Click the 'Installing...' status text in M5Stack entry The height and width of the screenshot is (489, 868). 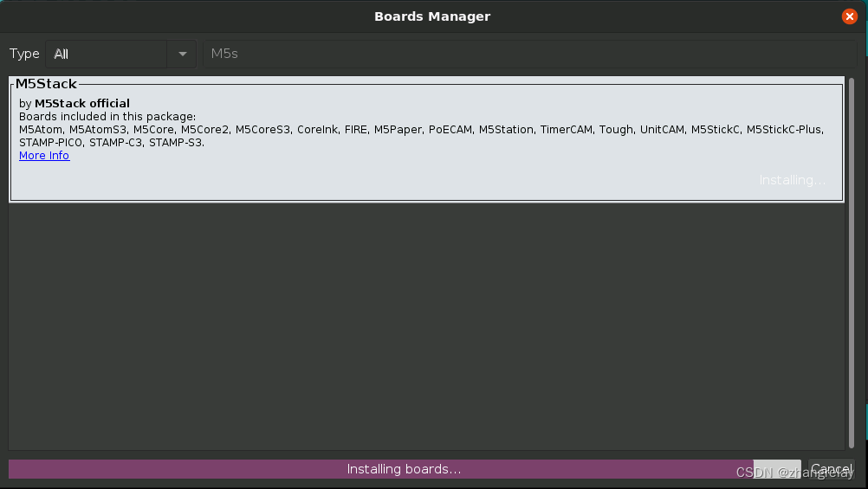[792, 180]
